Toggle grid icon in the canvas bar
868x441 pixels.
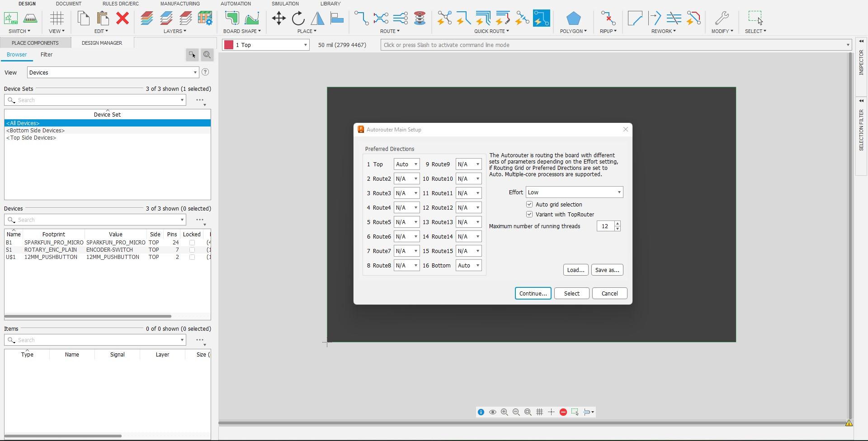coord(540,412)
